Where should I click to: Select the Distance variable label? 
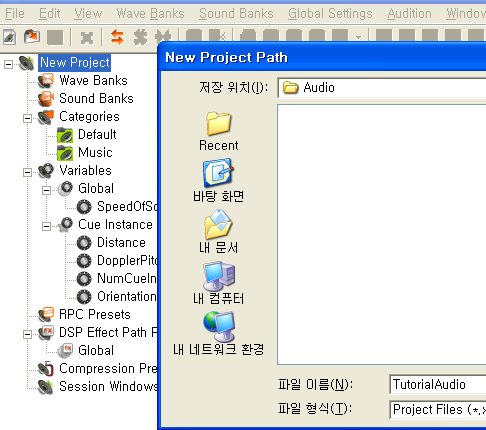[121, 243]
